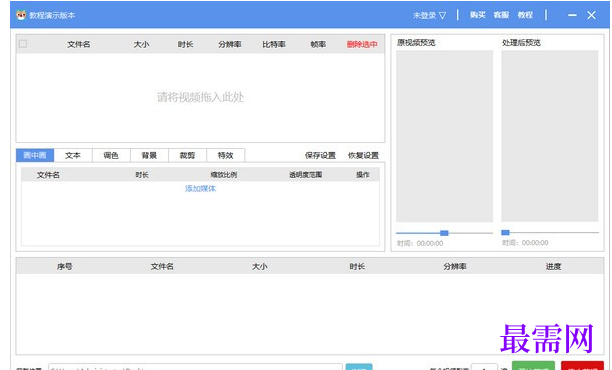Viewport: 612px width, 370px height.
Task: Click the 处理后预览 preview area
Action: point(550,136)
